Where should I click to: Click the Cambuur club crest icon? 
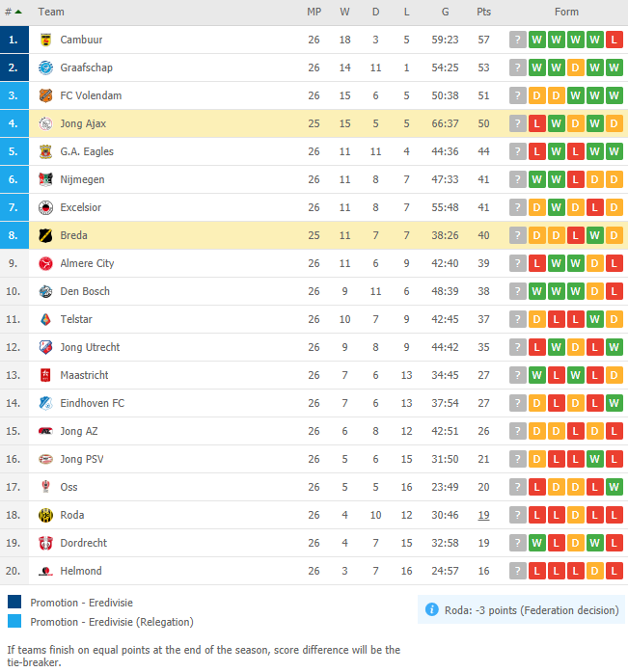[45, 40]
